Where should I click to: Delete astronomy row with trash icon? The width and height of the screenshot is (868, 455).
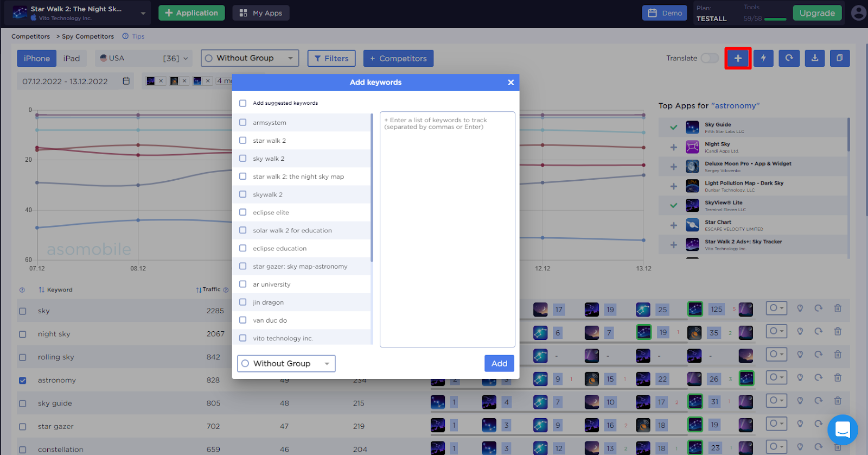pyautogui.click(x=838, y=377)
